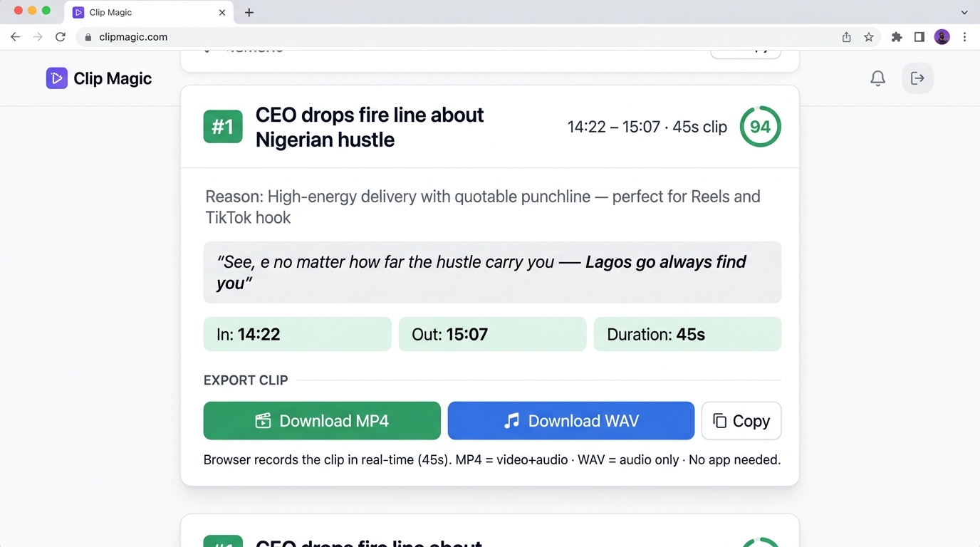The height and width of the screenshot is (547, 980).
Task: Open a new browser tab
Action: 249,13
